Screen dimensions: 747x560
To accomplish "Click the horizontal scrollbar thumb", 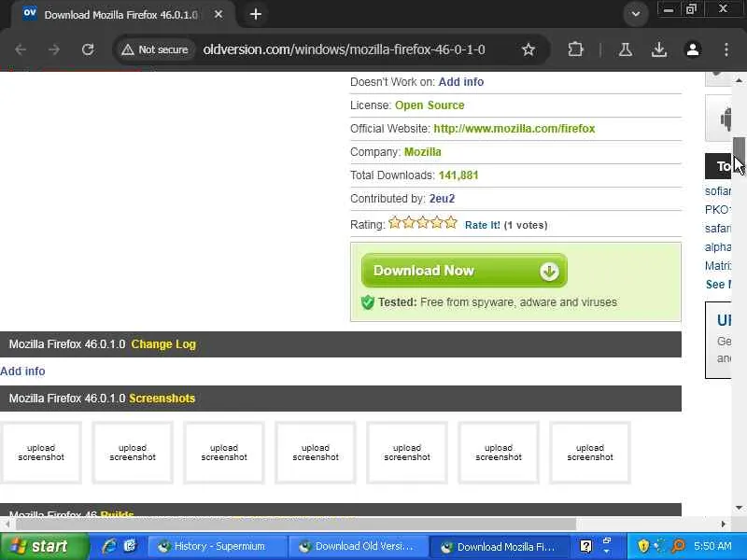I will click(295, 524).
